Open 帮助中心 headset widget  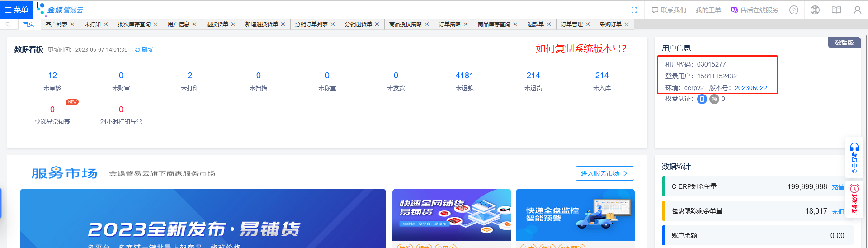[x=854, y=158]
